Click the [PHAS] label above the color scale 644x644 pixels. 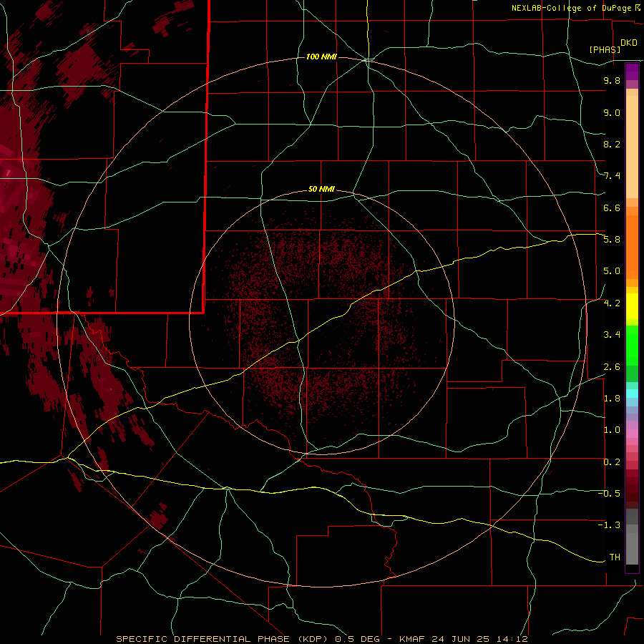coord(605,49)
